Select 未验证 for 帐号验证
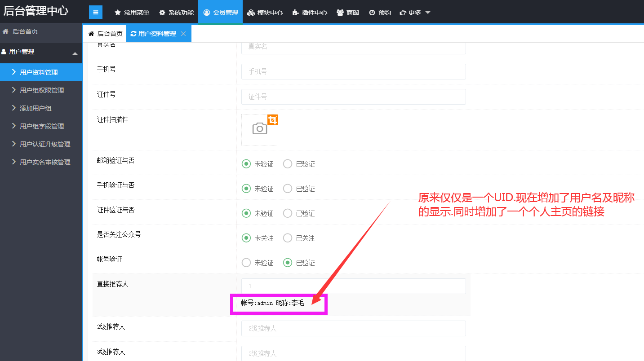The width and height of the screenshot is (644, 361). point(246,263)
